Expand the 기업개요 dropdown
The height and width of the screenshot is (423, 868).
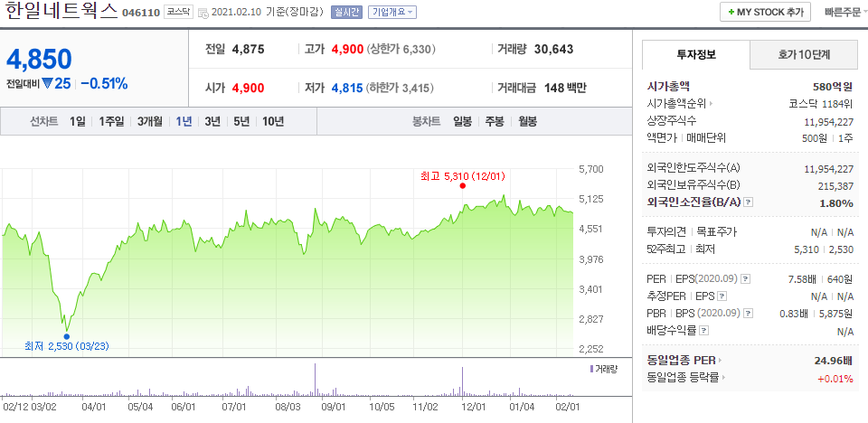(x=392, y=12)
